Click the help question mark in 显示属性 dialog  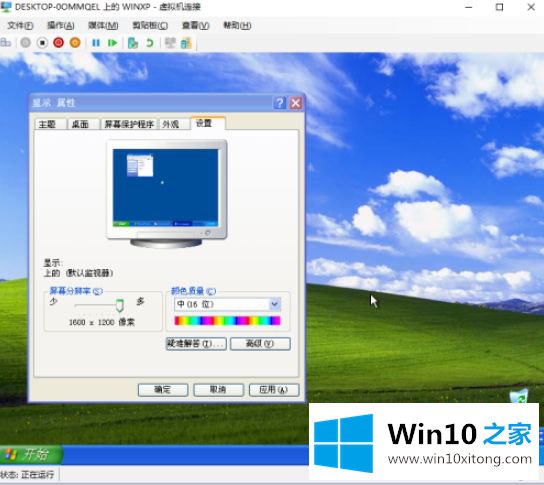coord(280,103)
